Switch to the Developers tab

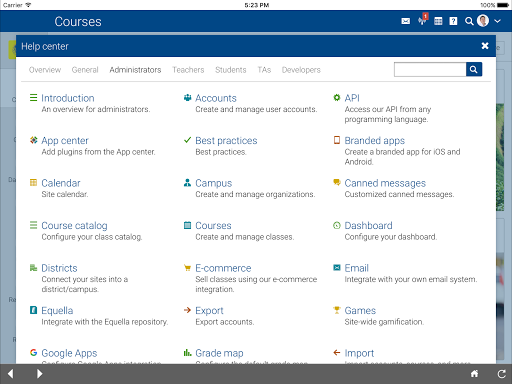click(301, 70)
